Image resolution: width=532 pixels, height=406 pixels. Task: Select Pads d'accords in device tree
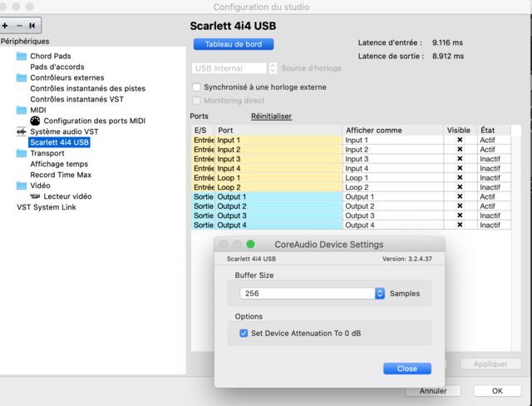coord(57,67)
